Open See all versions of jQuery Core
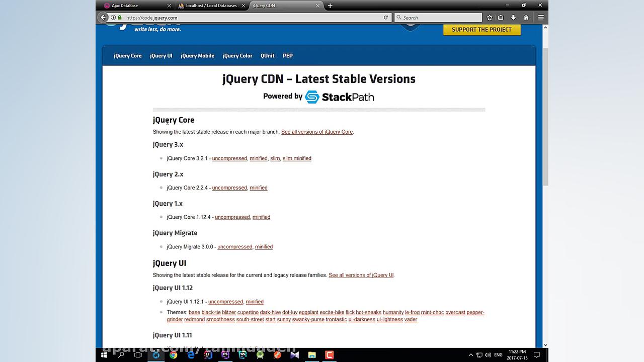Image resolution: width=644 pixels, height=362 pixels. (317, 132)
